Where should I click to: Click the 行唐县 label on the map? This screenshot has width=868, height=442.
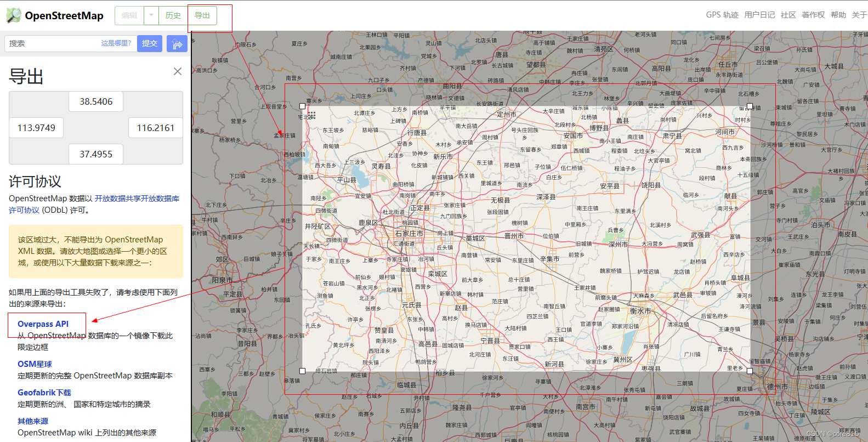coord(417,133)
